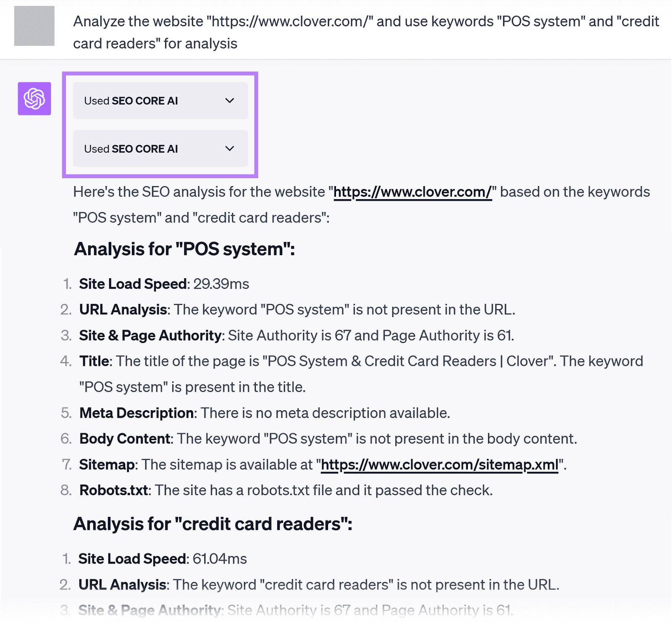This screenshot has height=622, width=672.
Task: Click the Body Content list item
Action: coord(328,439)
